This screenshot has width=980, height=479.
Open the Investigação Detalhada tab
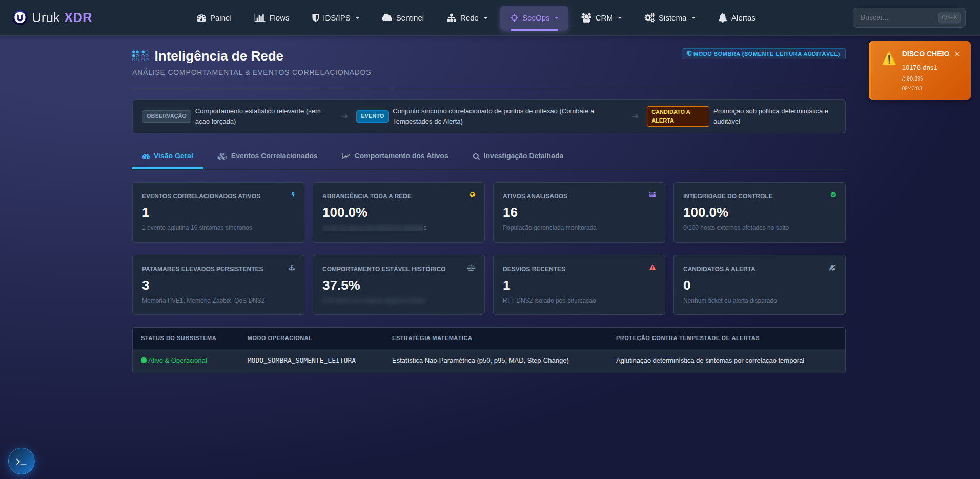coord(518,156)
